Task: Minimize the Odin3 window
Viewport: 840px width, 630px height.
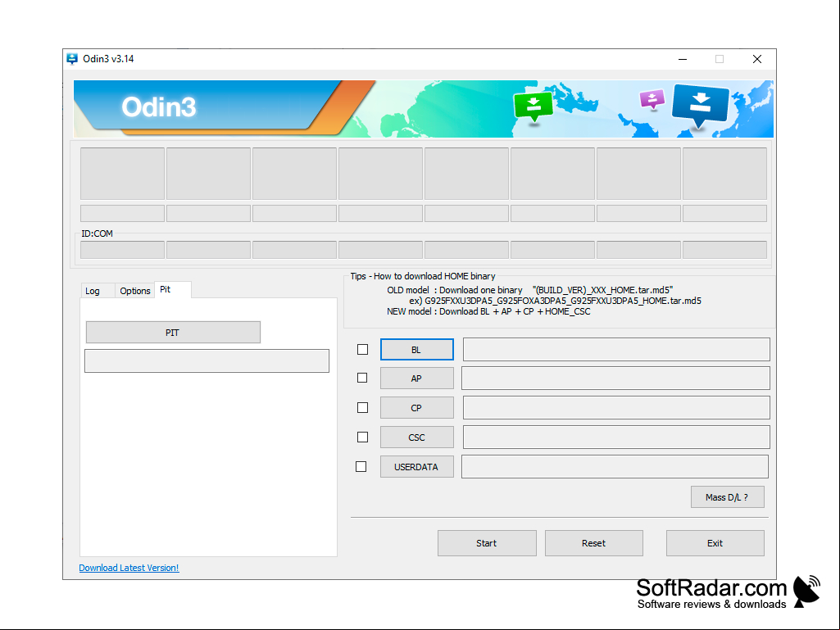Action: (x=683, y=59)
